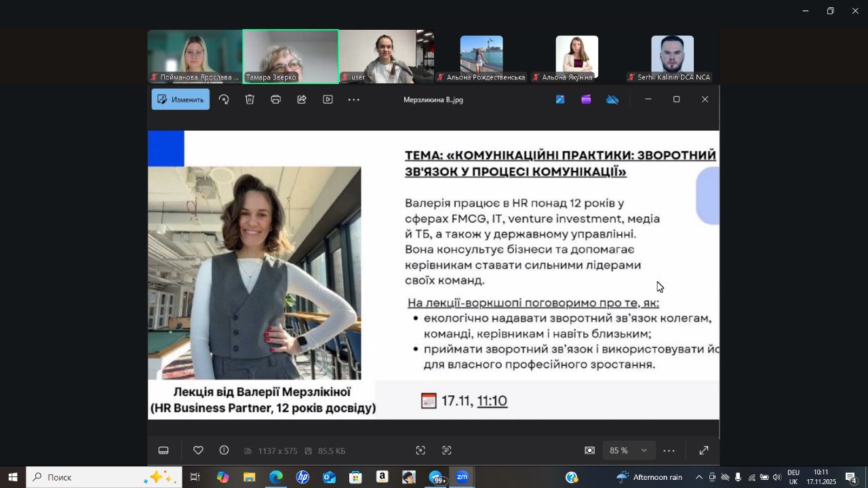Delete the image using the trash icon

[250, 100]
